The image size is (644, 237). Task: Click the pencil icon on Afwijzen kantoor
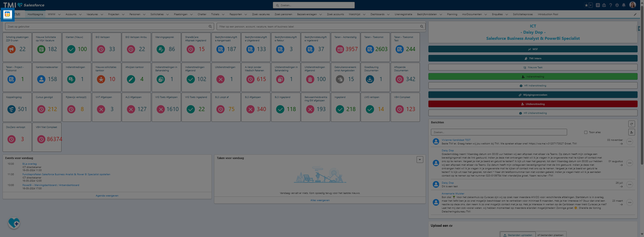[131, 79]
